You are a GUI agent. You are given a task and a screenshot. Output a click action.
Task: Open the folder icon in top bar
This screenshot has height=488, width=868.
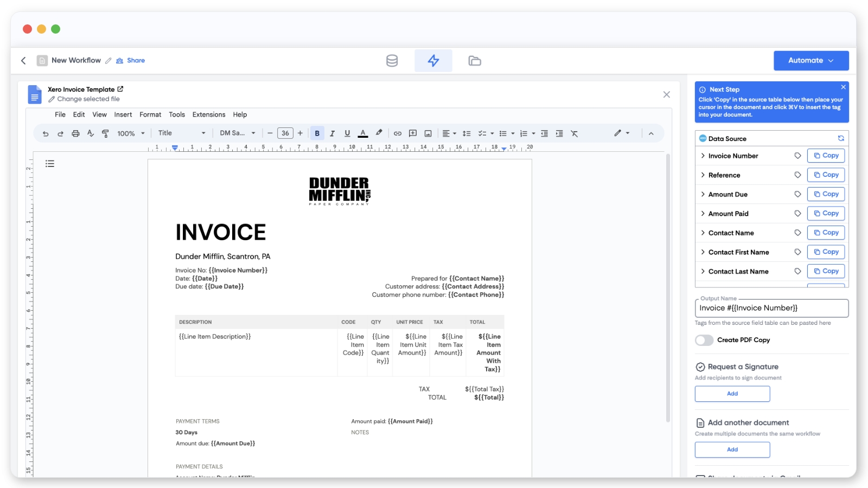click(x=475, y=61)
